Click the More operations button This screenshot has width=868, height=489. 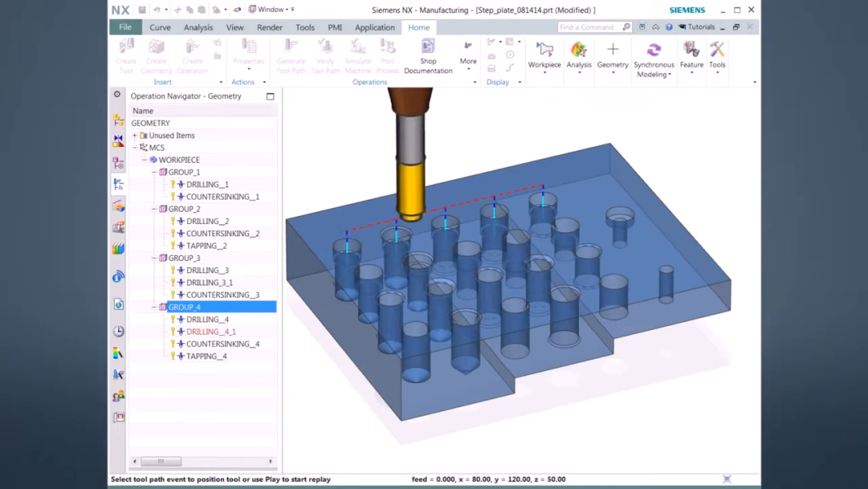468,55
